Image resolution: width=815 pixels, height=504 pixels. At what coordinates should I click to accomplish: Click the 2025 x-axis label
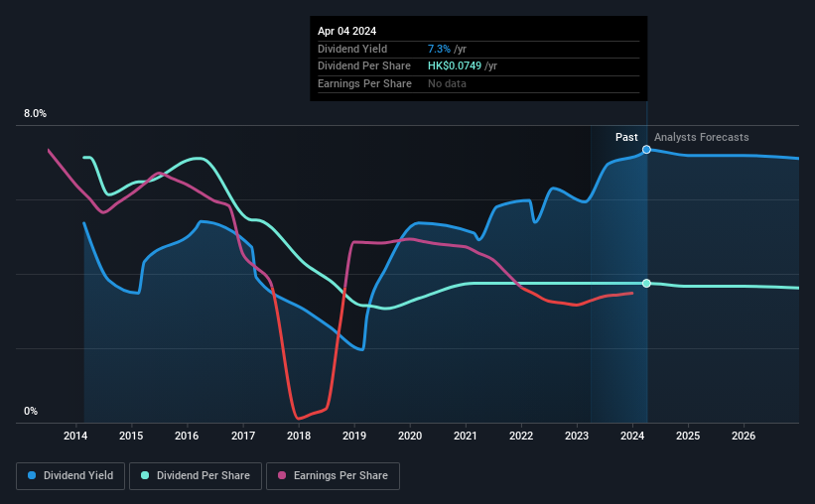click(688, 436)
